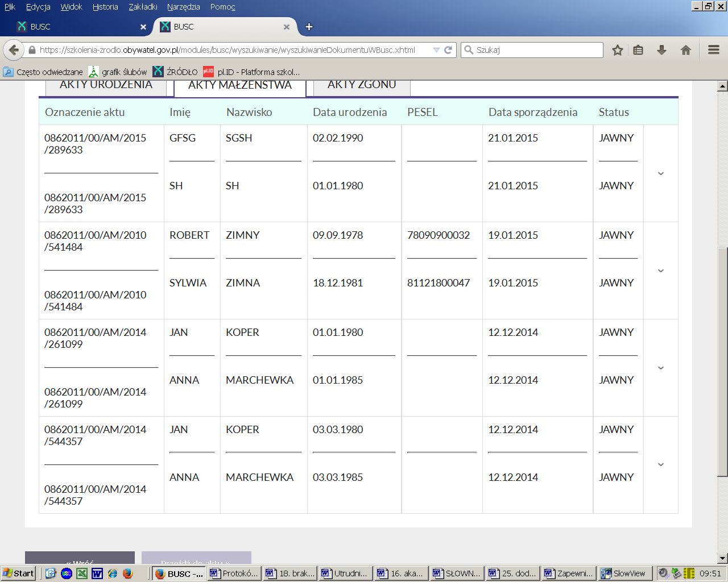
Task: Switch to Utrudni... taskbar item
Action: [346, 573]
